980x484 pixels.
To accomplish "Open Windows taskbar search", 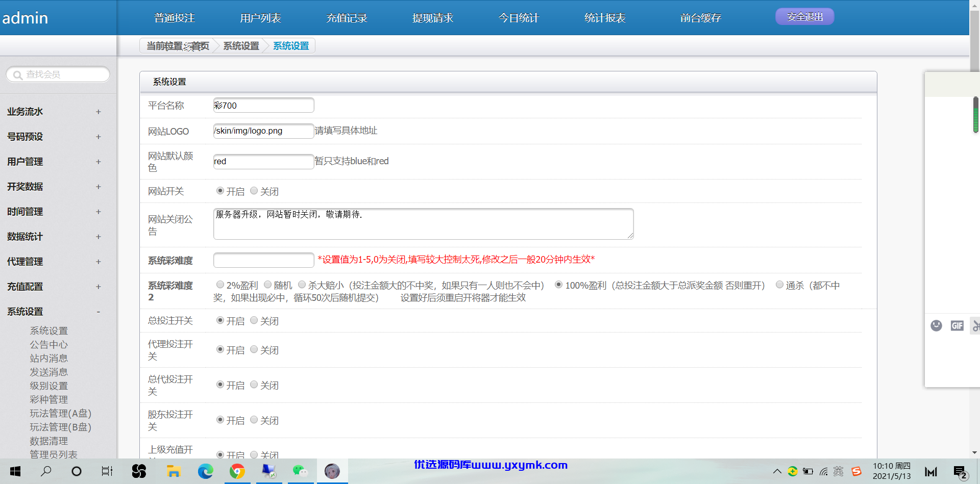I will tap(46, 471).
